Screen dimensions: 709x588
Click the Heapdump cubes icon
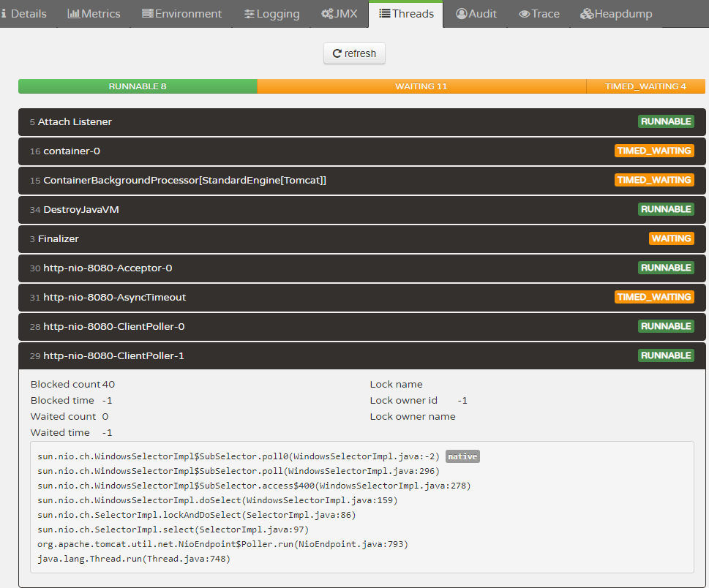[x=587, y=14]
